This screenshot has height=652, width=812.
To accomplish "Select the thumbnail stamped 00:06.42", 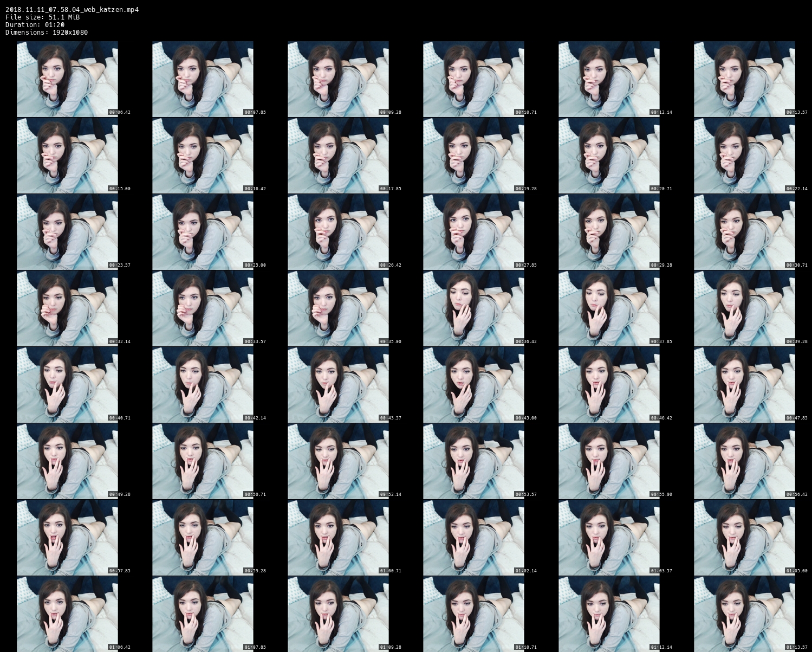I will click(x=68, y=79).
